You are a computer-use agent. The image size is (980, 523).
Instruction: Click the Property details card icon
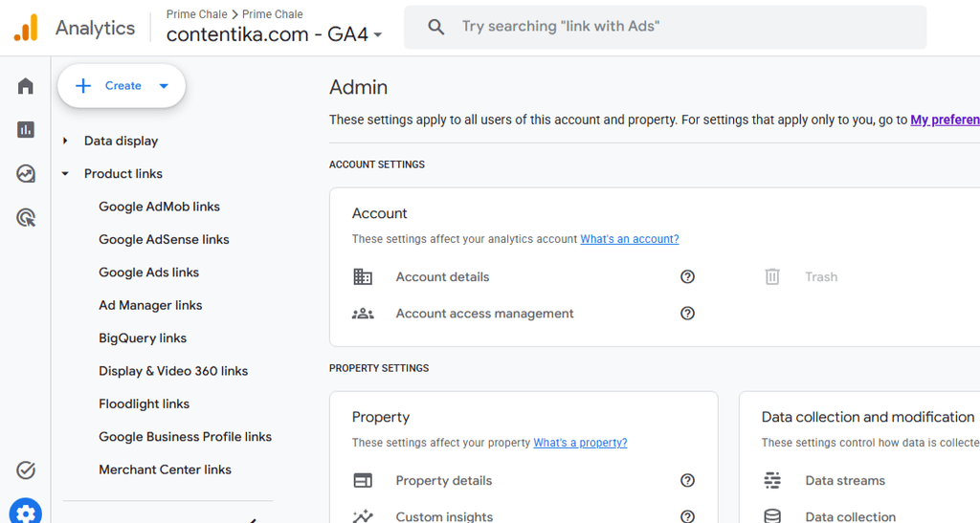(x=363, y=481)
